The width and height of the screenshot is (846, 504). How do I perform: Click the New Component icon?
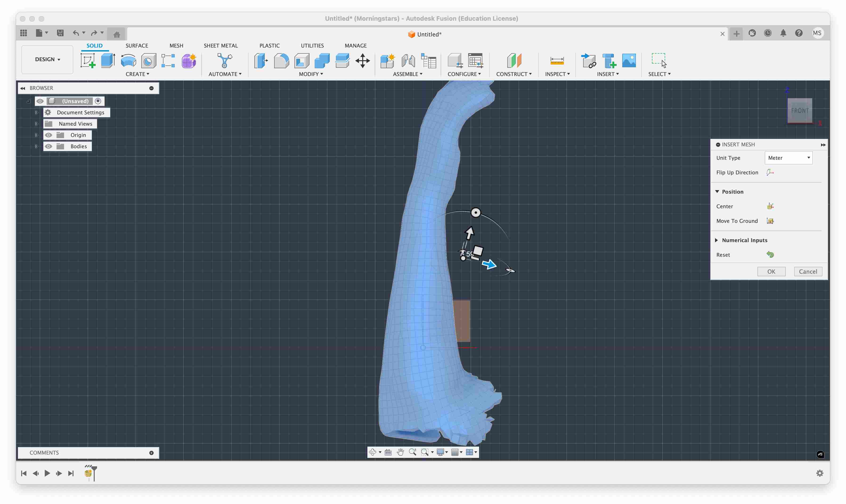pos(387,61)
